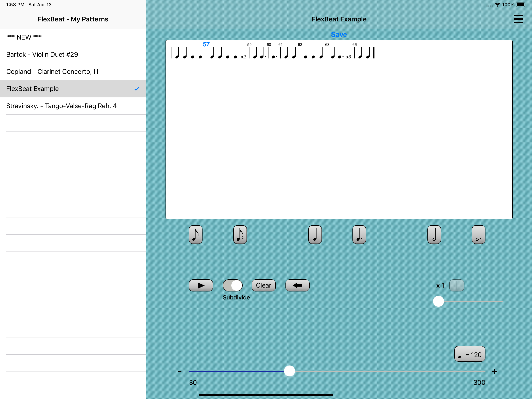
Task: Select the FlexBeat Example pattern row
Action: pyautogui.click(x=73, y=89)
